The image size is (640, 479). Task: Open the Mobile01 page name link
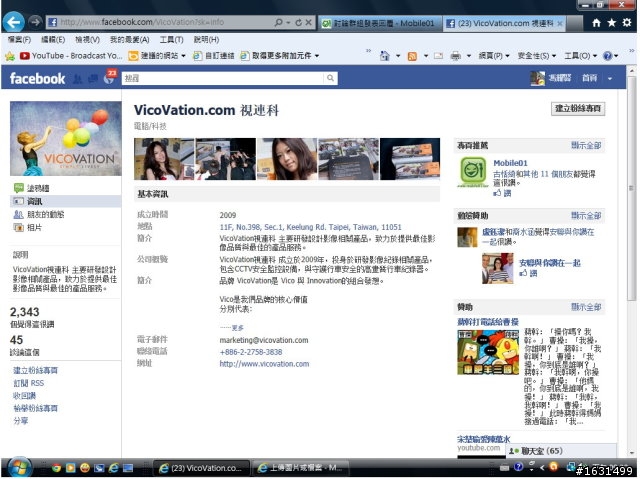pos(511,163)
